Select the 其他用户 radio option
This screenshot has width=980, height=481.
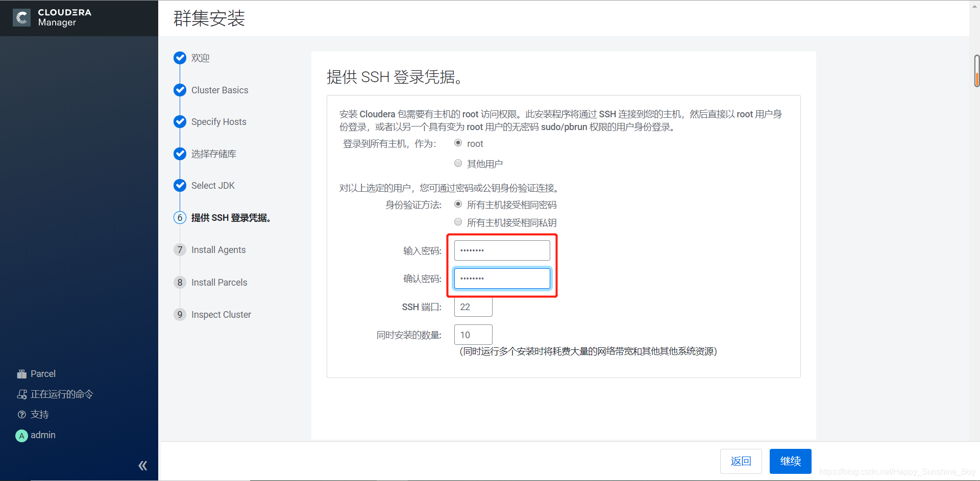pos(458,163)
